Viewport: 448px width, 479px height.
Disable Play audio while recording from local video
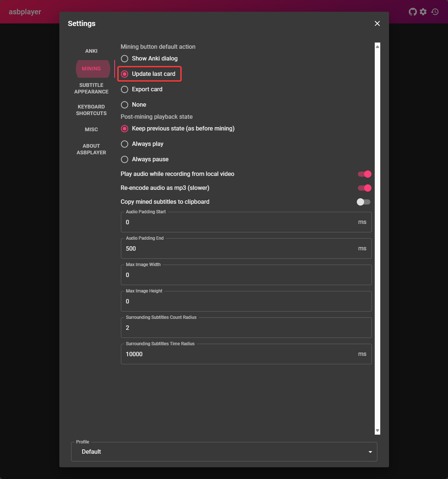[364, 174]
